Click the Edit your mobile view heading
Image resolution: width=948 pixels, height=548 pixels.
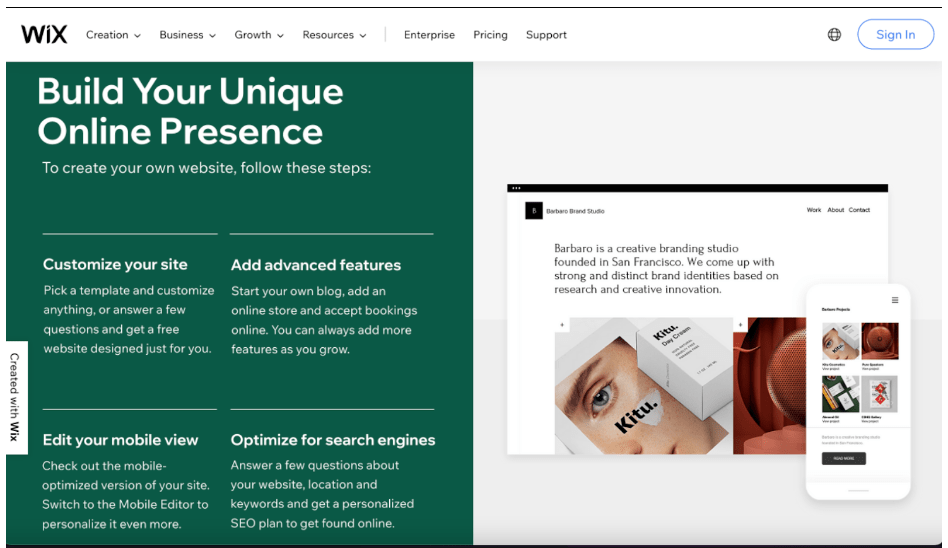coord(120,440)
